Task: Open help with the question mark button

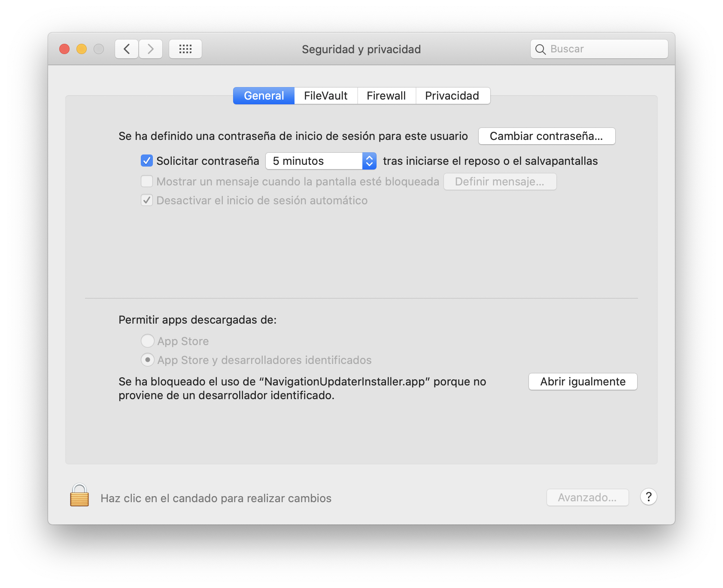Action: click(648, 497)
